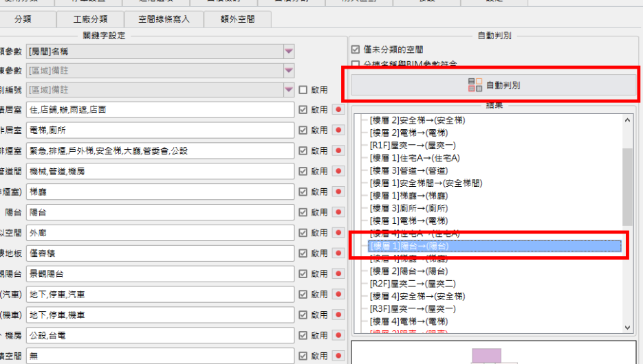Enable the 啟用 checkbox beside the third [區域]備註 dropdown
The image size is (643, 364).
pyautogui.click(x=303, y=90)
